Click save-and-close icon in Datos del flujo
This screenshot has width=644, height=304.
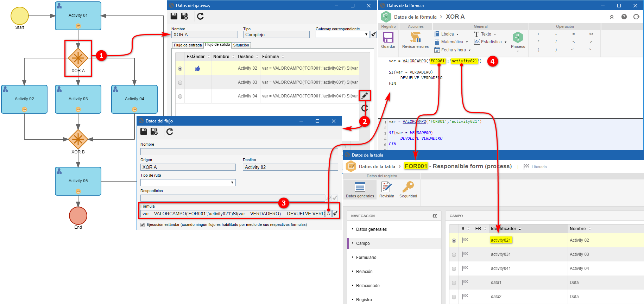pos(154,131)
